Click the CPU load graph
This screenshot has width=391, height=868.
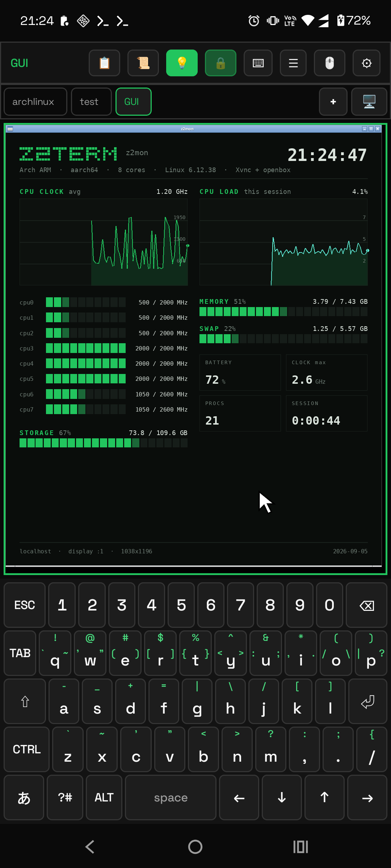[283, 242]
